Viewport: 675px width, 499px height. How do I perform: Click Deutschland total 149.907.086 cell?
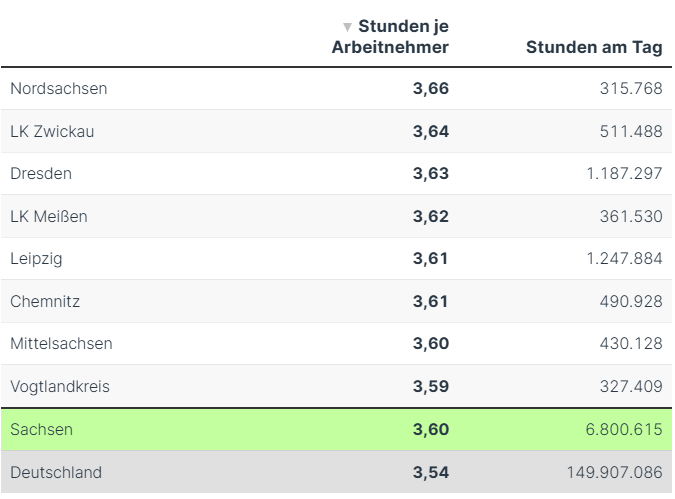pyautogui.click(x=614, y=472)
